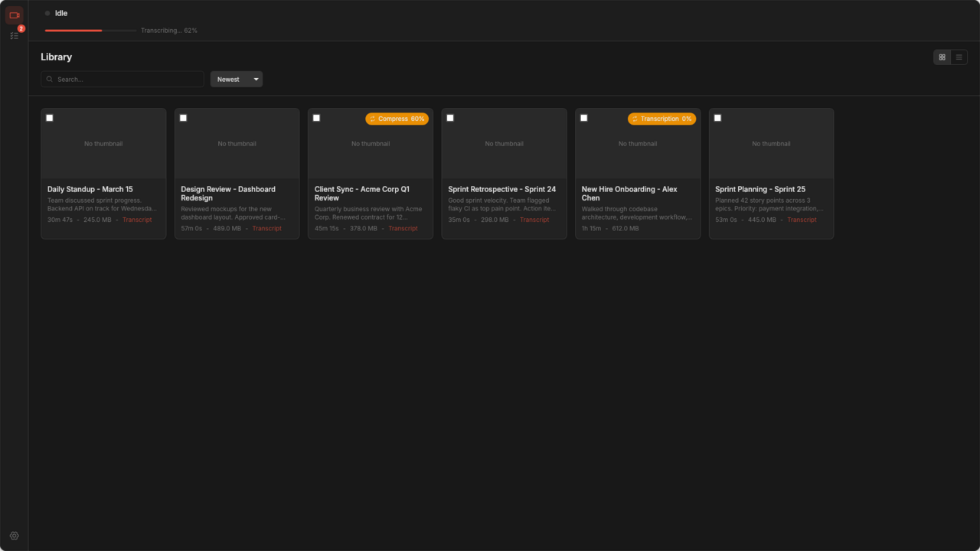Viewport: 980px width, 551px height.
Task: Check the Sprint Planning - Sprint 25 recording
Action: (717, 117)
